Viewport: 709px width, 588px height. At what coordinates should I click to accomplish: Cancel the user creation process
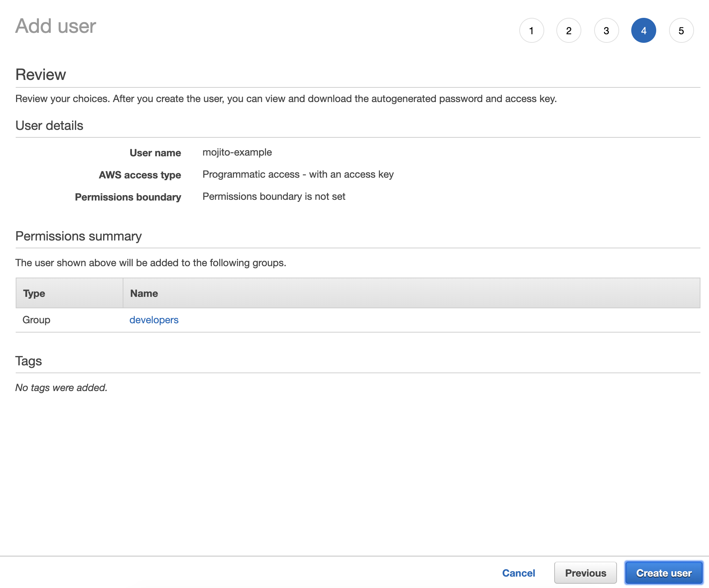(519, 573)
